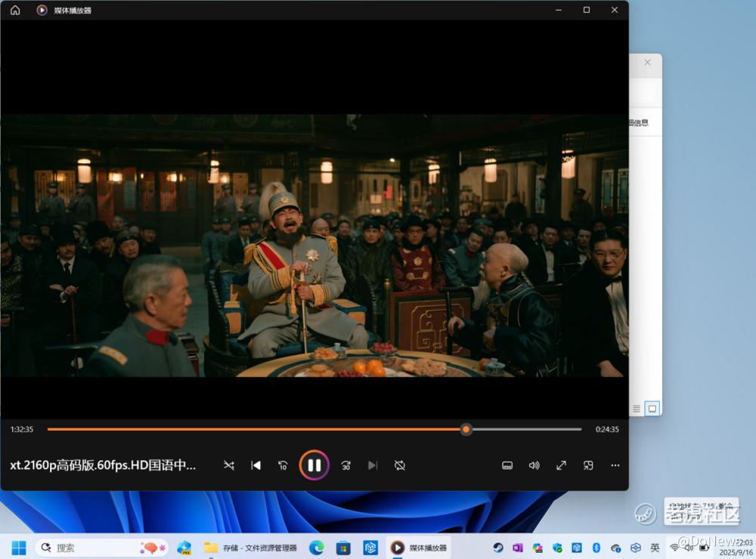Click the taskbar 搜索 search box

[102, 548]
